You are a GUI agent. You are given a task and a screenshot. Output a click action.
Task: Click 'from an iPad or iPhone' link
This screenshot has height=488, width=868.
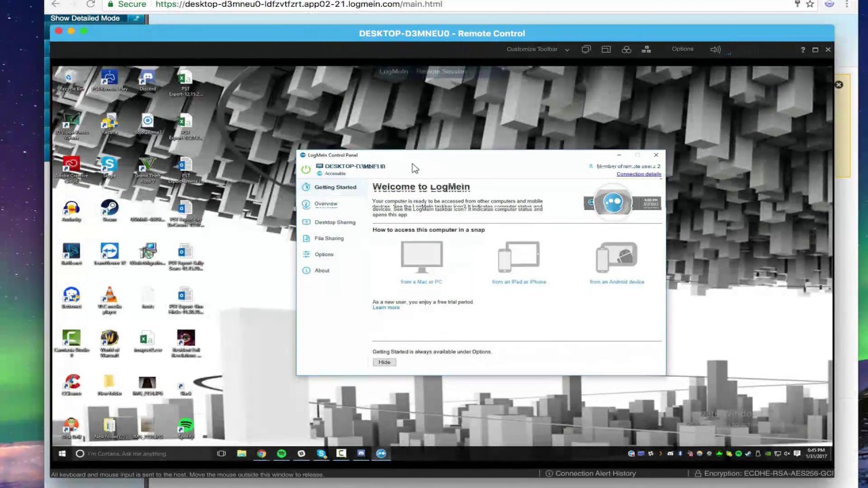pos(519,282)
